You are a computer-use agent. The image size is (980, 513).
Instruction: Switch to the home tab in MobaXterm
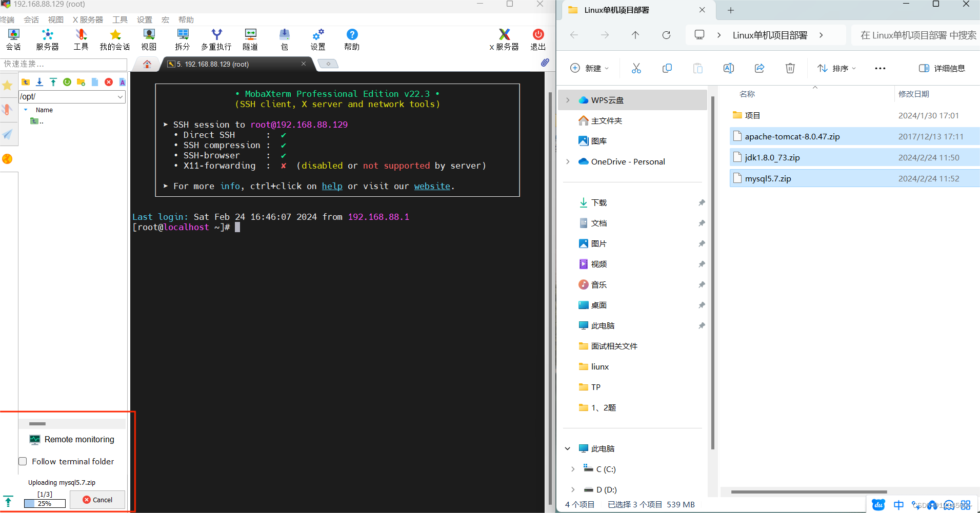click(x=147, y=64)
